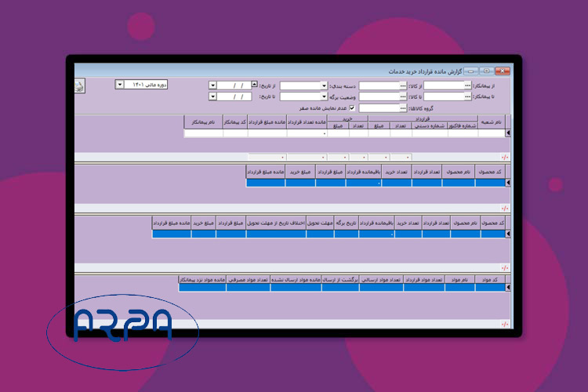Click lookup button beside 'گروه کالاها' field
Viewport: 588px width, 392px height.
[403, 108]
